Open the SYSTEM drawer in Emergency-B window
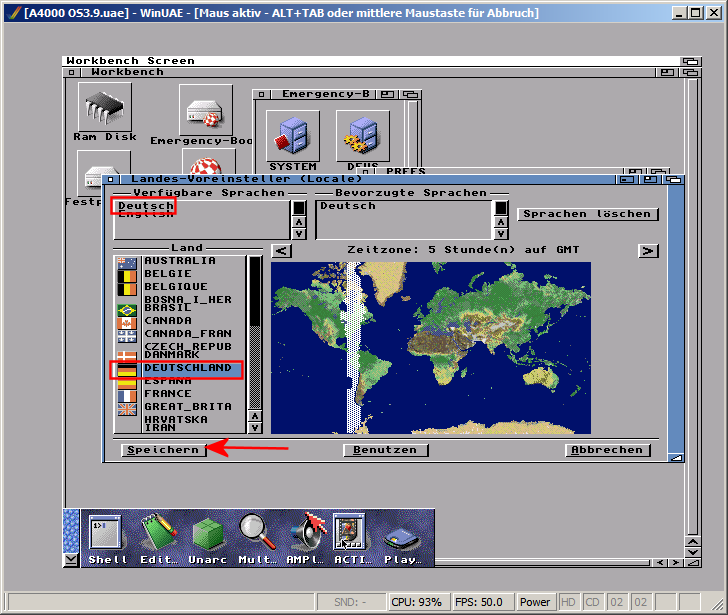The image size is (728, 615). click(x=292, y=136)
